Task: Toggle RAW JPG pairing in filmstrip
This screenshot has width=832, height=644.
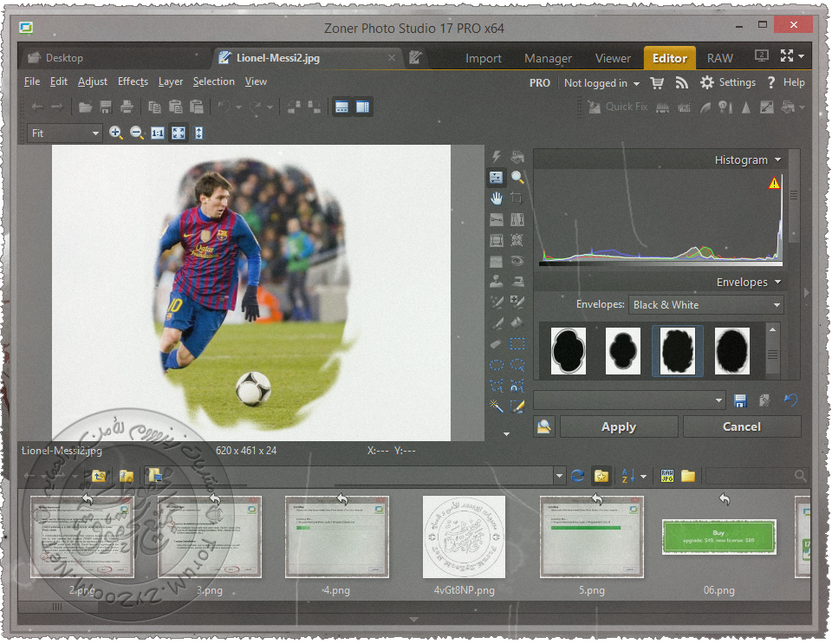Action: (x=667, y=476)
